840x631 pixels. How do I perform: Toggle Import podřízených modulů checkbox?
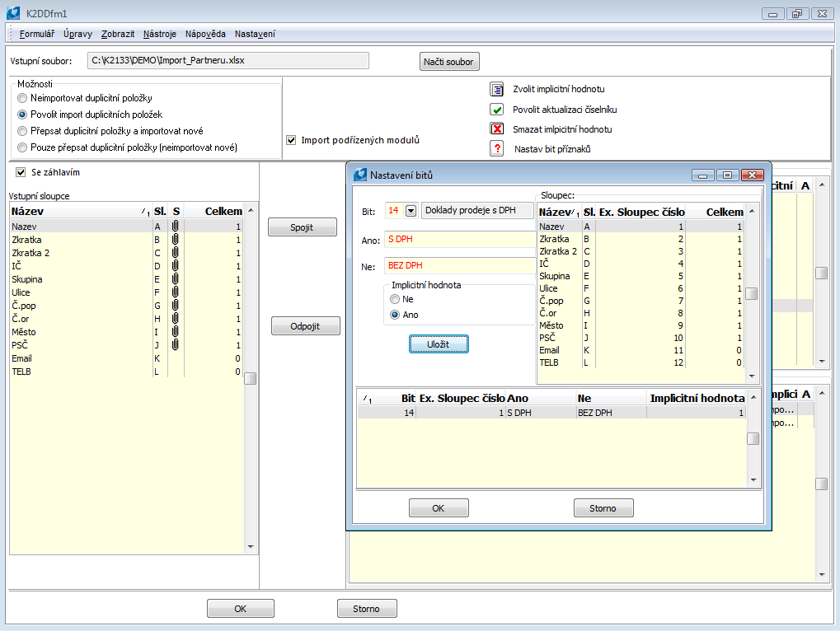pos(291,140)
